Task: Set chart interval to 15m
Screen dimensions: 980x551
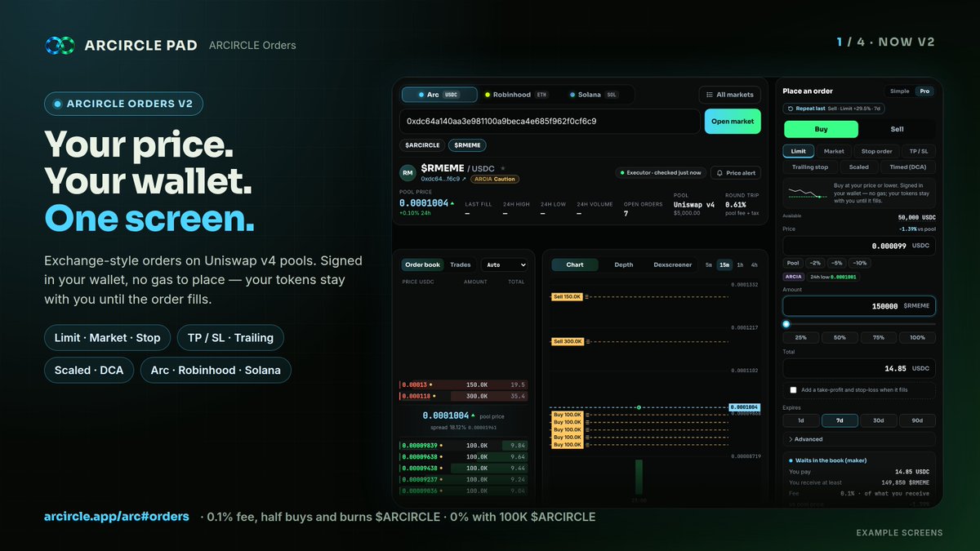Action: pyautogui.click(x=724, y=264)
